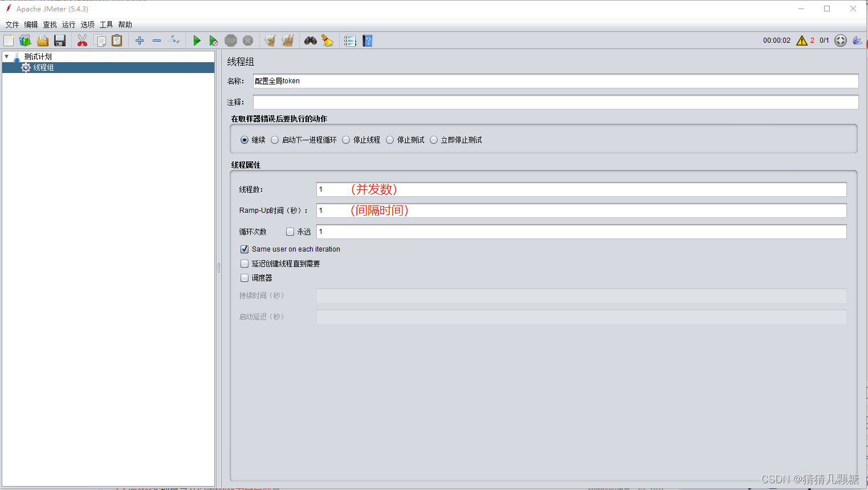
Task: Select 立即停止测试 radio button
Action: pyautogui.click(x=434, y=140)
